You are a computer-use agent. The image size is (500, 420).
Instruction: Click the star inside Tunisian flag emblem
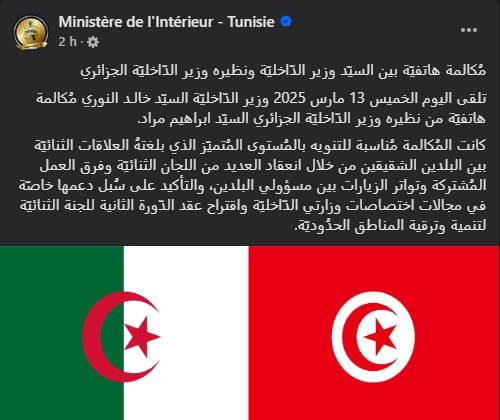[x=380, y=337]
